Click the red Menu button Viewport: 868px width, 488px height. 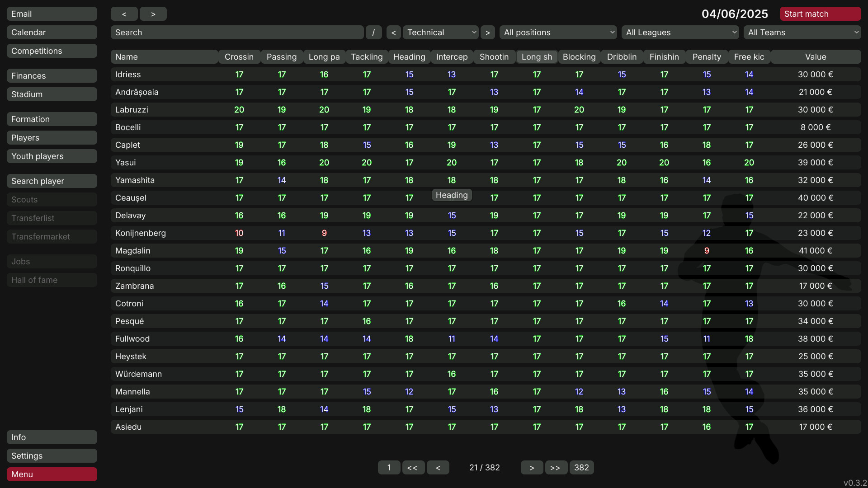pyautogui.click(x=52, y=474)
